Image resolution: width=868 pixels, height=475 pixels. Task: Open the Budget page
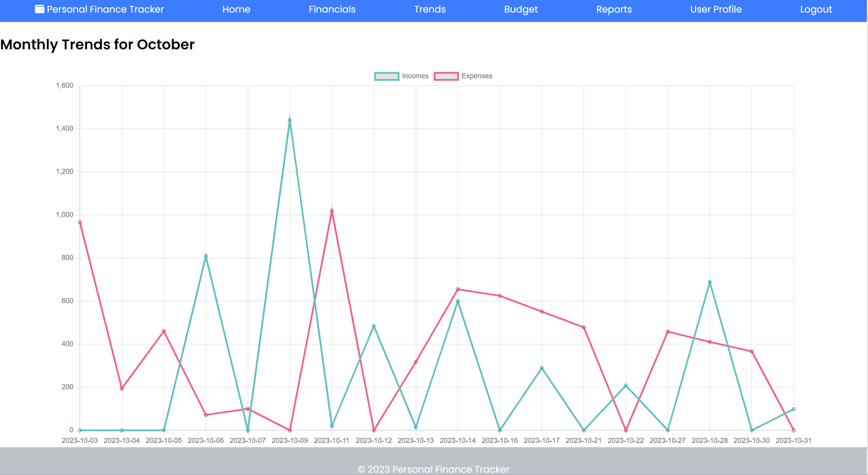click(x=521, y=9)
